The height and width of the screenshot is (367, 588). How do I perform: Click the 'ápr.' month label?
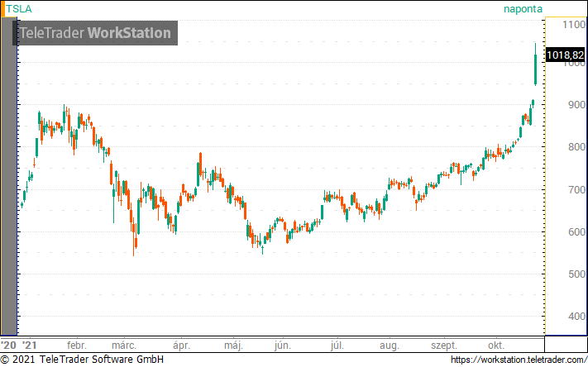coord(181,346)
